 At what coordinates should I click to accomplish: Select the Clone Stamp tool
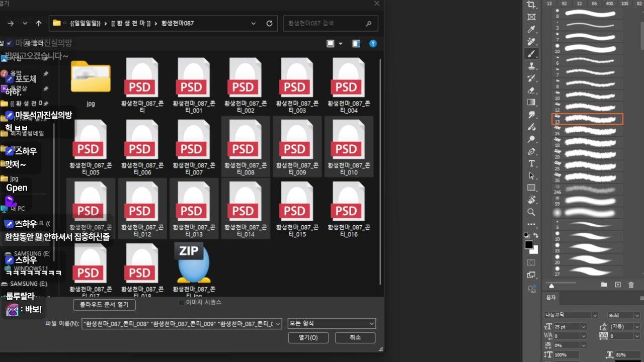[532, 66]
